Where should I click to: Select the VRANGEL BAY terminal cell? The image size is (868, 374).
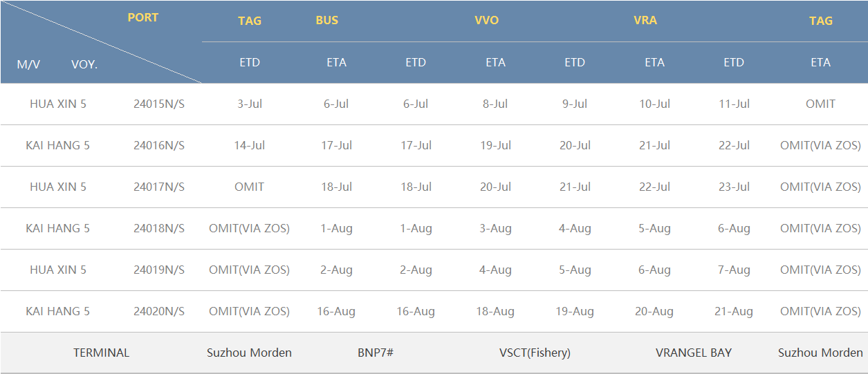(x=694, y=353)
